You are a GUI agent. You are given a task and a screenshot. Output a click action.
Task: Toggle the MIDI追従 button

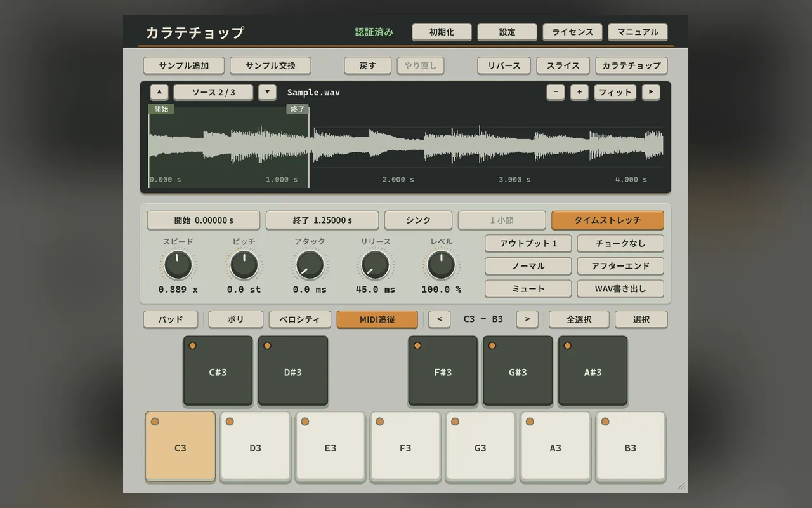coord(377,319)
